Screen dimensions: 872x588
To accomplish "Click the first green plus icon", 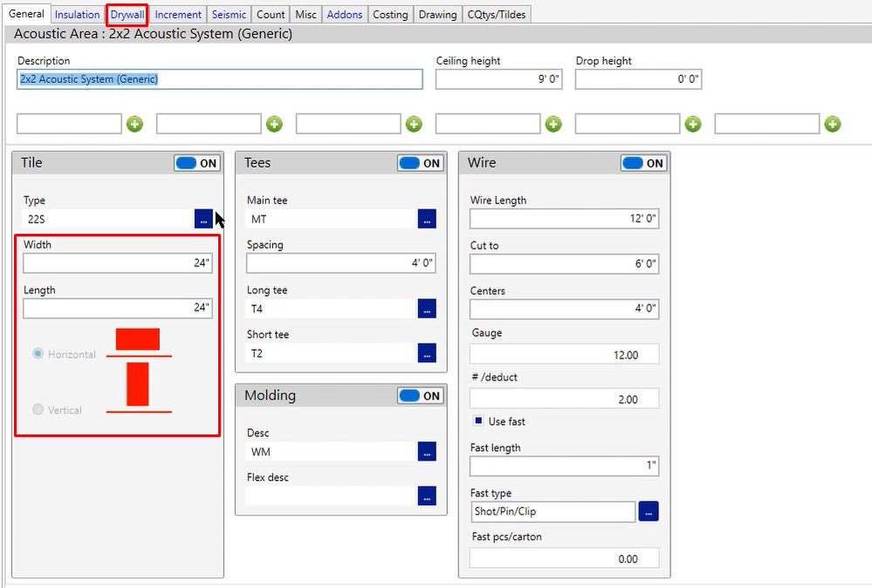I will tap(134, 124).
